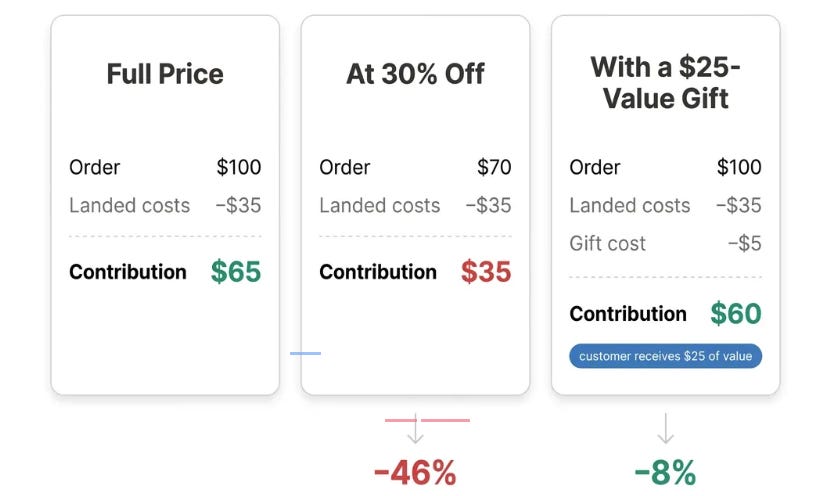
Task: Click the 'Gift cost' row label
Action: click(x=607, y=244)
